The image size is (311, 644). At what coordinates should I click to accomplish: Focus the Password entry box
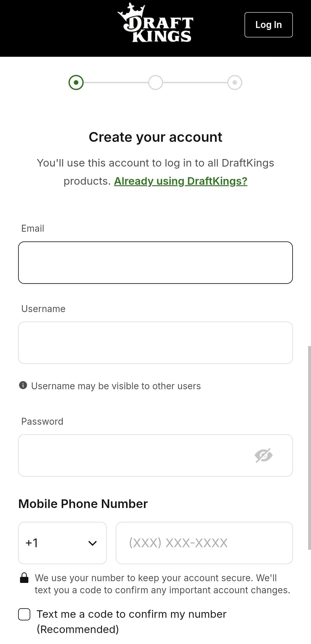130,455
